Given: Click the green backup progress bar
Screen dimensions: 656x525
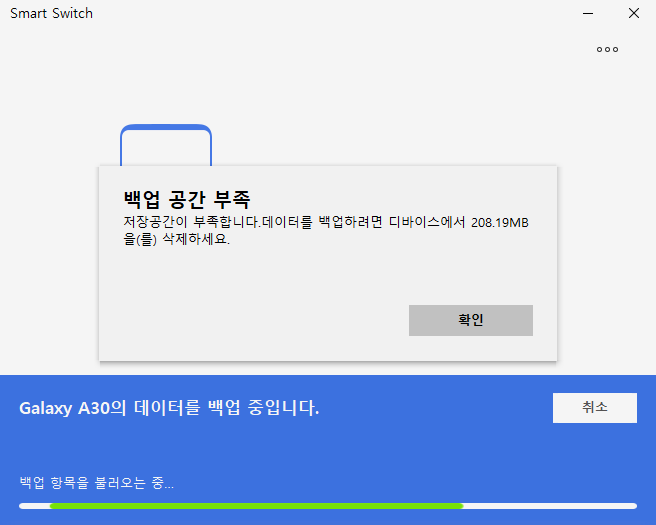Looking at the screenshot, I should click(x=328, y=506).
